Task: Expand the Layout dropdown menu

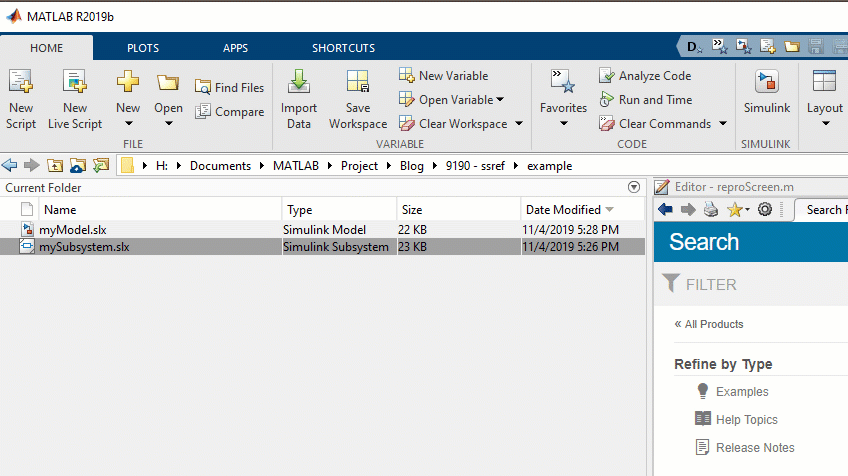Action: pos(825,124)
